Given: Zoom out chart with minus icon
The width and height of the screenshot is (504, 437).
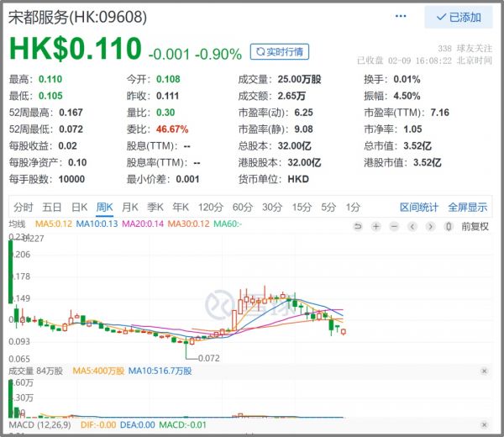Looking at the screenshot, I should tap(394, 227).
